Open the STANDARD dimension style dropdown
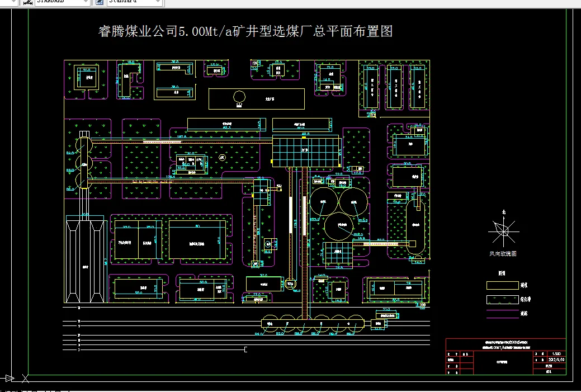 click(86, 2)
